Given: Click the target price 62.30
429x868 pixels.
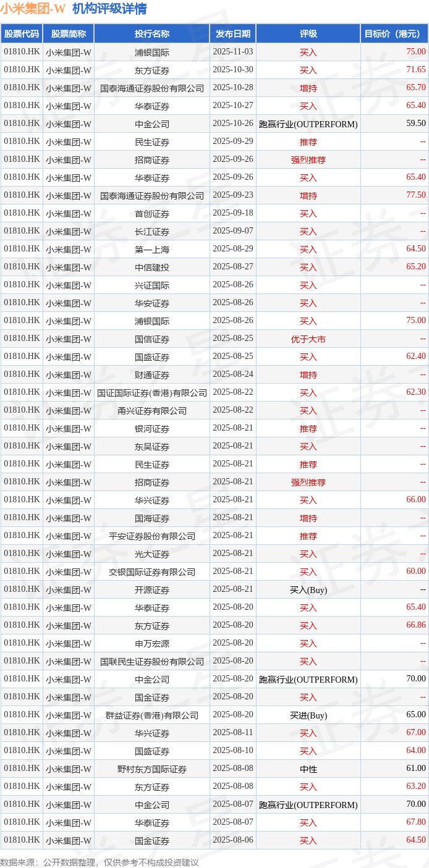Looking at the screenshot, I should [416, 392].
